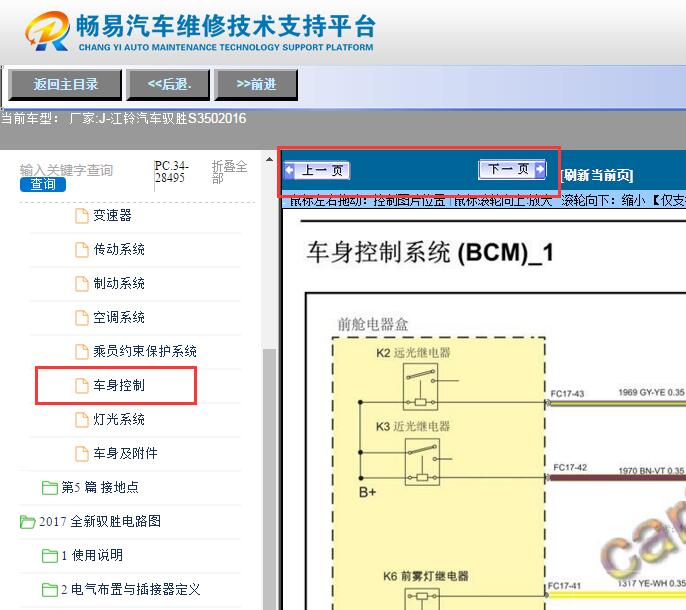Open 变速器 tree item
Image resolution: width=686 pixels, height=610 pixels.
[112, 215]
